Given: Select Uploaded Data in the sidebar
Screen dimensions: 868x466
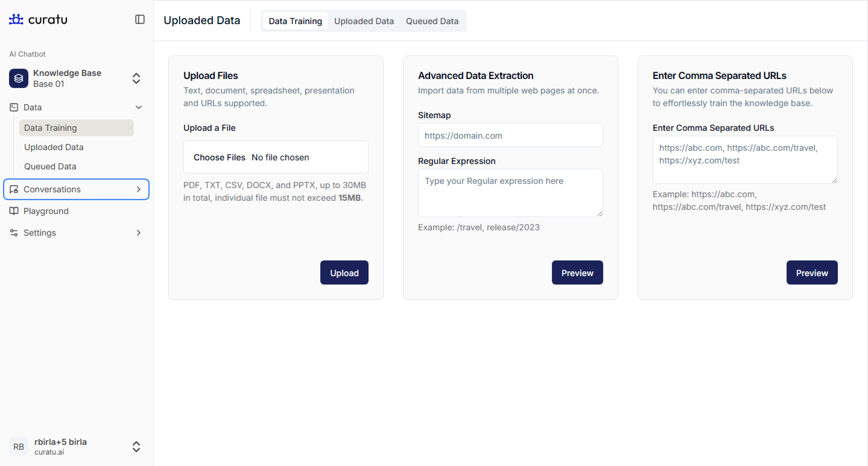Looking at the screenshot, I should 54,147.
